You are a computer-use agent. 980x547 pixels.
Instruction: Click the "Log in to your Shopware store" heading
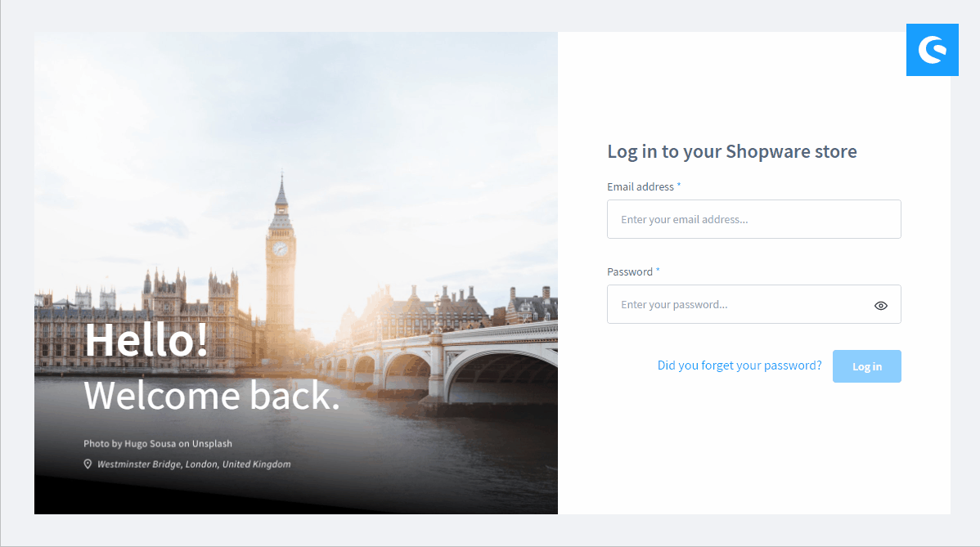(x=732, y=152)
